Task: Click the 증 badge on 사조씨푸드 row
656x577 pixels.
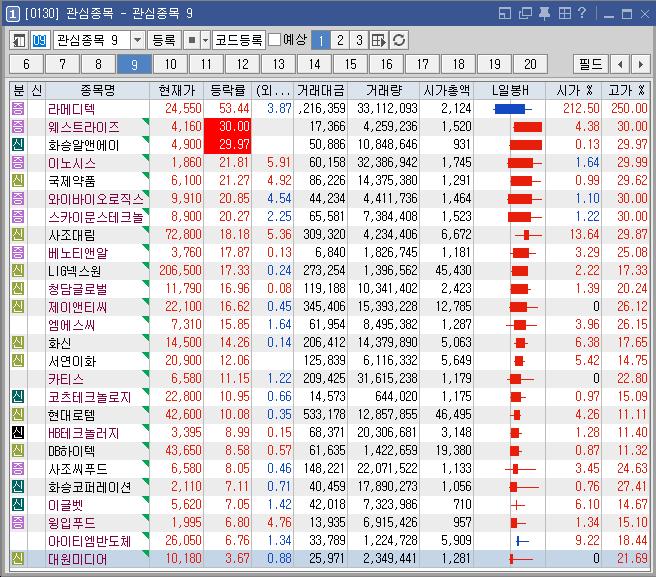Action: 18,468
